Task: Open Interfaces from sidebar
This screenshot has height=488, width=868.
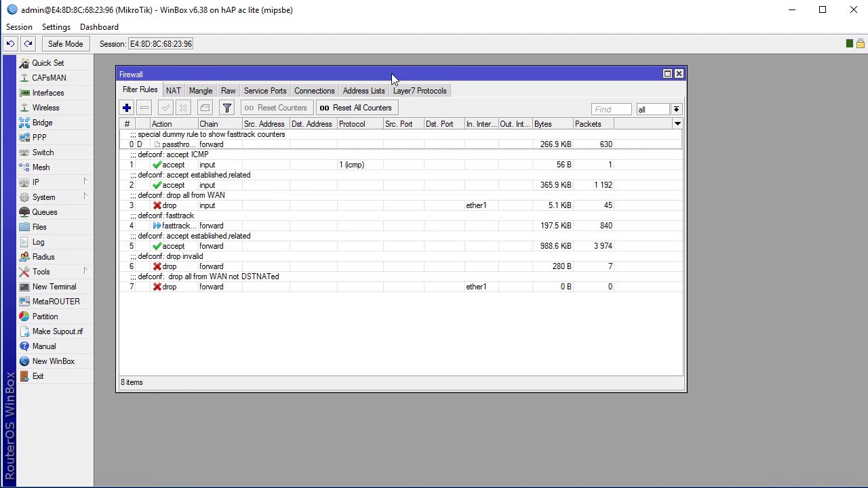Action: tap(55, 93)
